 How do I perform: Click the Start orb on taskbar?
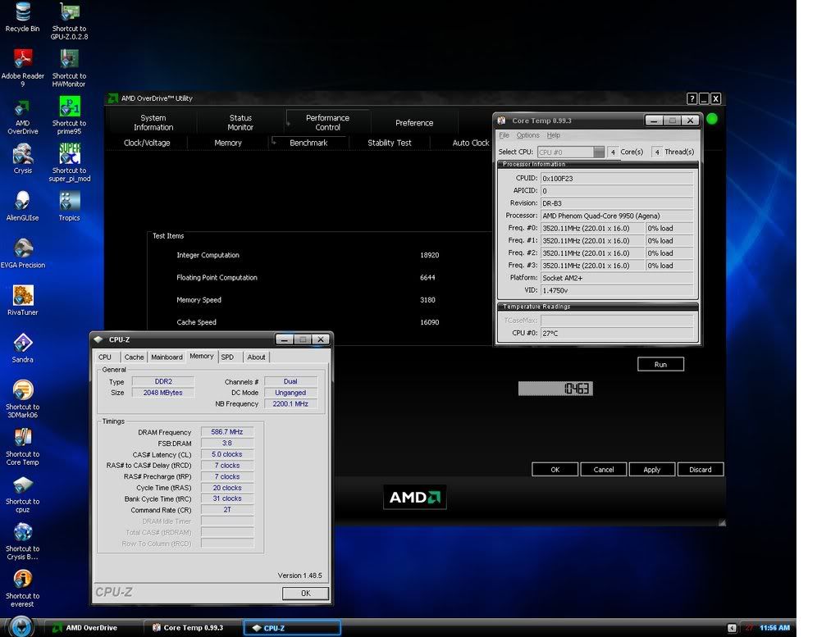pos(22,627)
